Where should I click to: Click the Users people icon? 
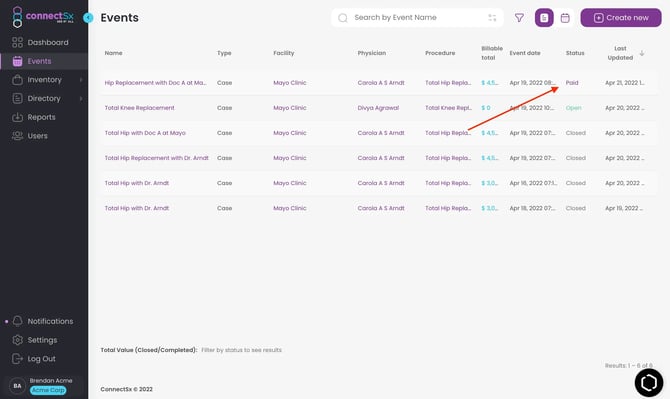[x=18, y=136]
